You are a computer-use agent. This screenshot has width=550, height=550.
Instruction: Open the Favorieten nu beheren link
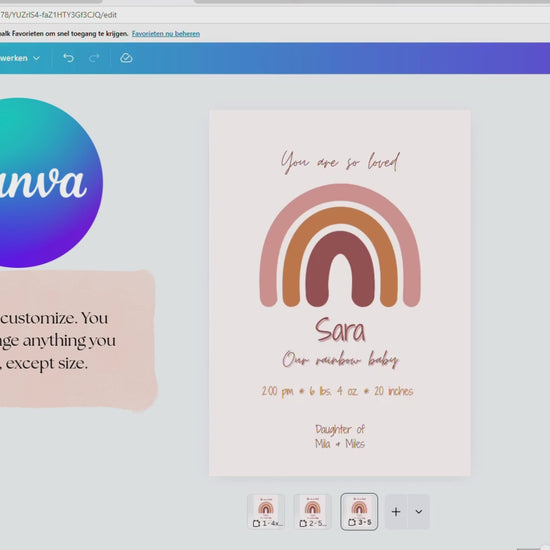tap(166, 34)
